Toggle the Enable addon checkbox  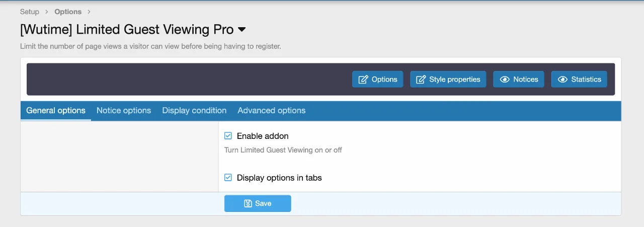tap(228, 136)
